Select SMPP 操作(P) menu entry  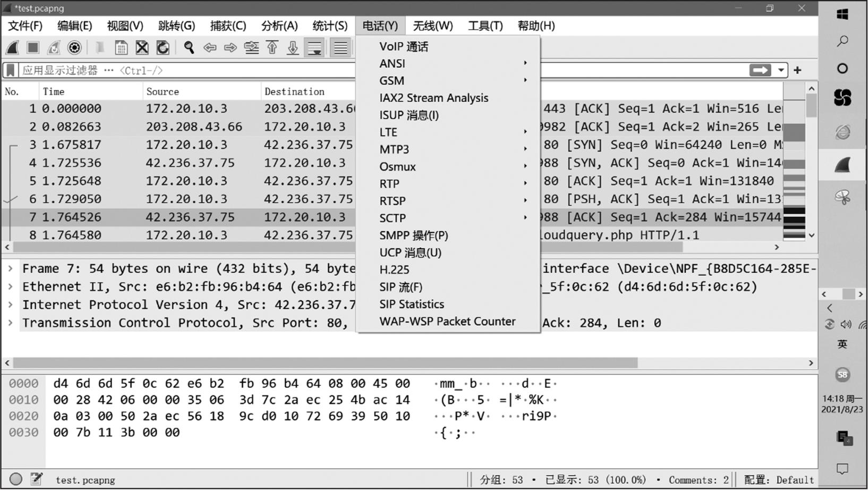[448, 235]
